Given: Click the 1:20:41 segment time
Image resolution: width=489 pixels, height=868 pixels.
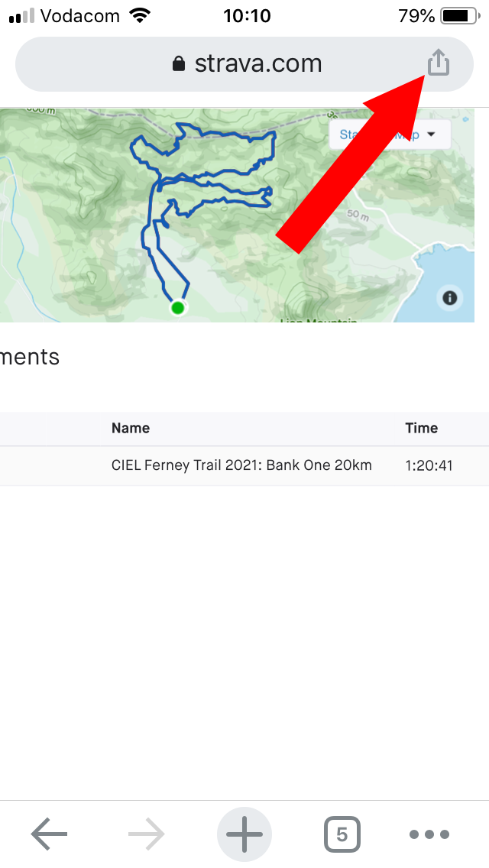Looking at the screenshot, I should (x=429, y=465).
